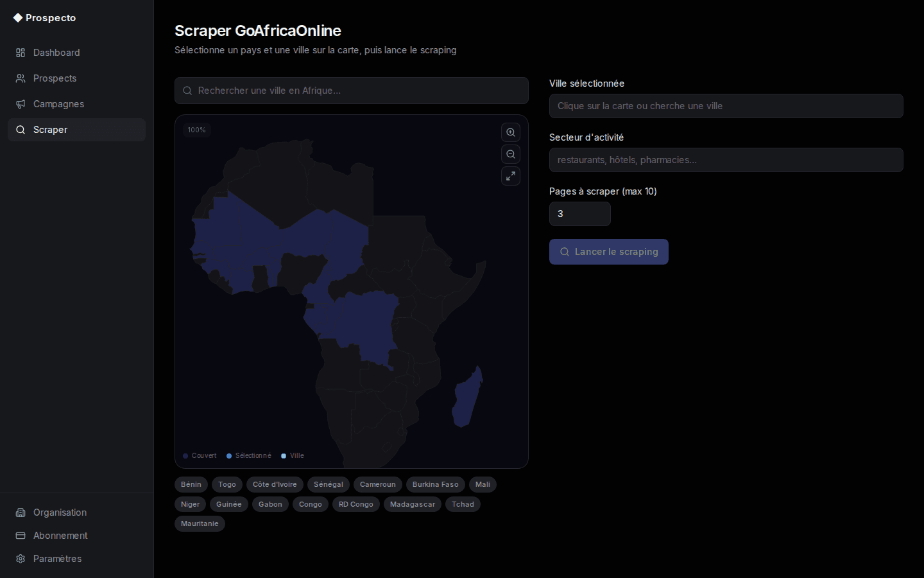This screenshot has width=924, height=578.
Task: Select the Congo country chip
Action: pos(311,504)
